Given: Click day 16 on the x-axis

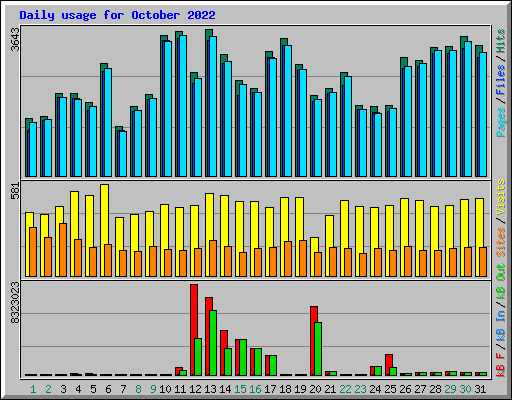Looking at the screenshot, I should (x=255, y=389).
